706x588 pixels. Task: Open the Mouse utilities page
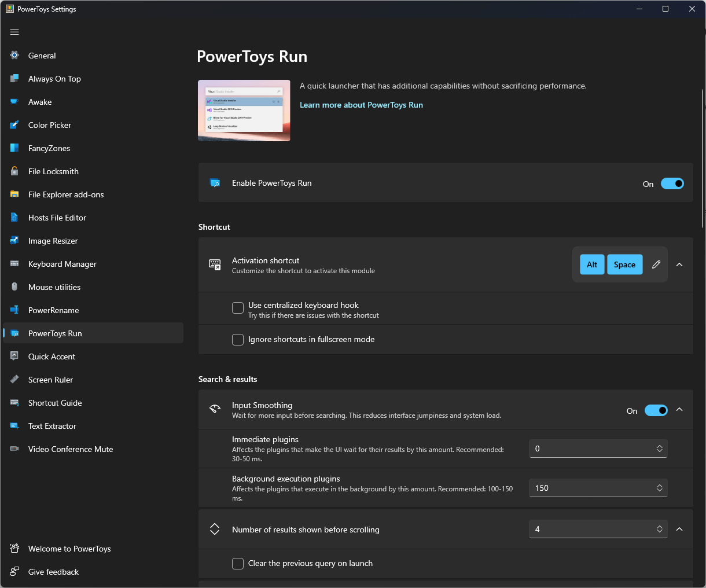[54, 287]
